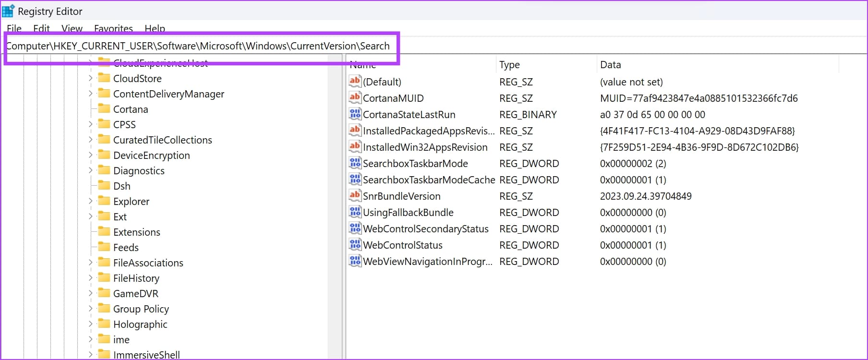The image size is (868, 360).
Task: Expand the Explorer key
Action: point(90,201)
